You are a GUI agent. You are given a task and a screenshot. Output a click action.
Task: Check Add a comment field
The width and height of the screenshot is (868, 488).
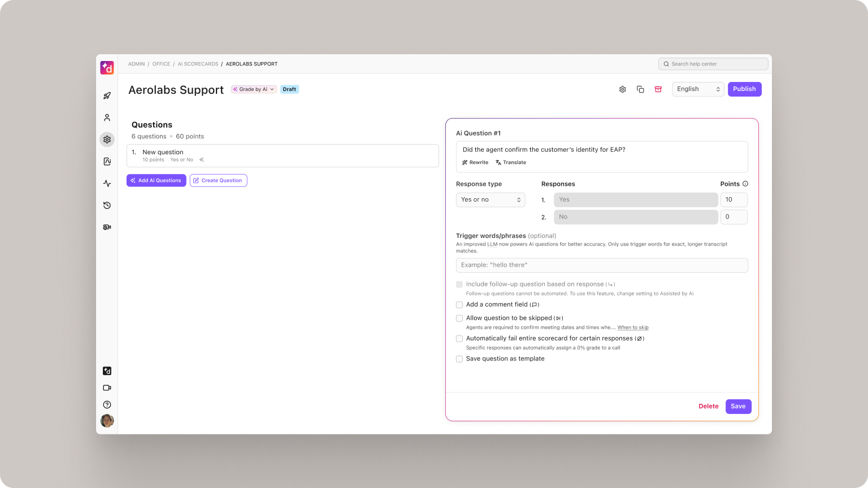[x=459, y=305]
